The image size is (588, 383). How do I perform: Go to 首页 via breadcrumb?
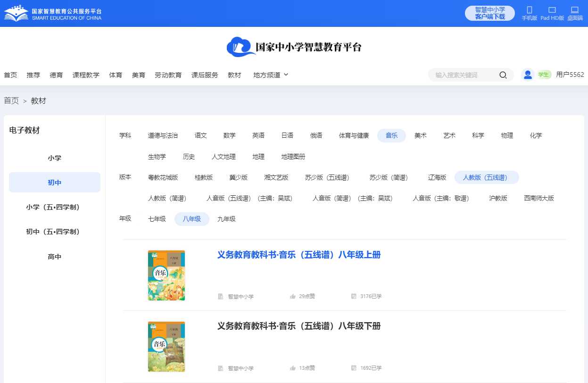pyautogui.click(x=11, y=101)
